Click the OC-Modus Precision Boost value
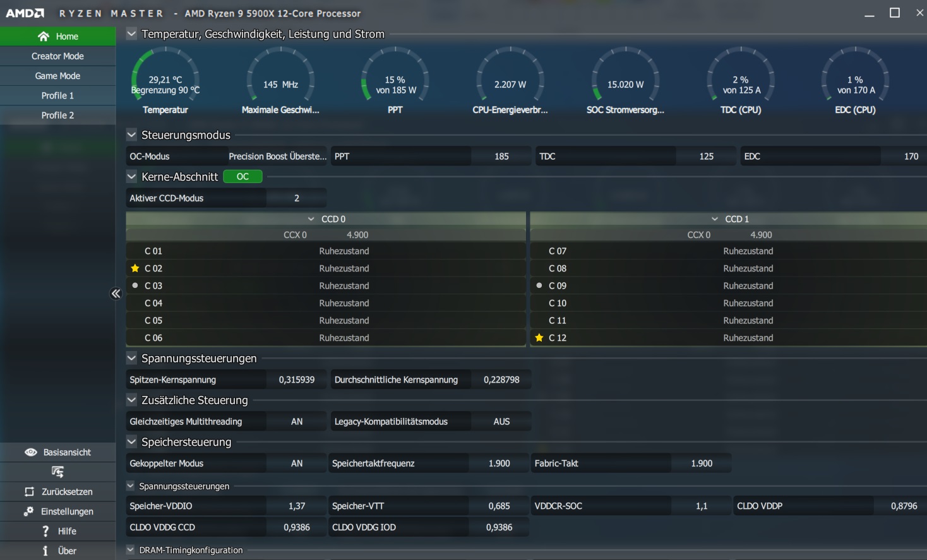 pos(277,156)
